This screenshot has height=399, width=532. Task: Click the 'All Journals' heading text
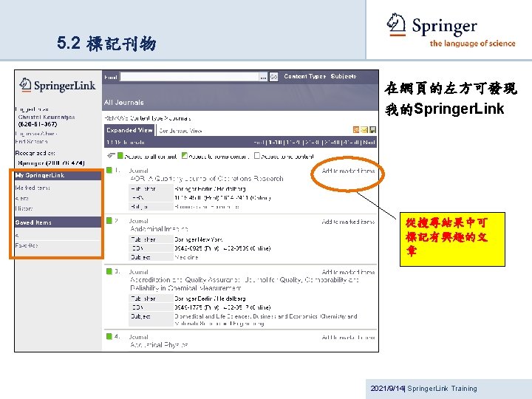[x=124, y=102]
